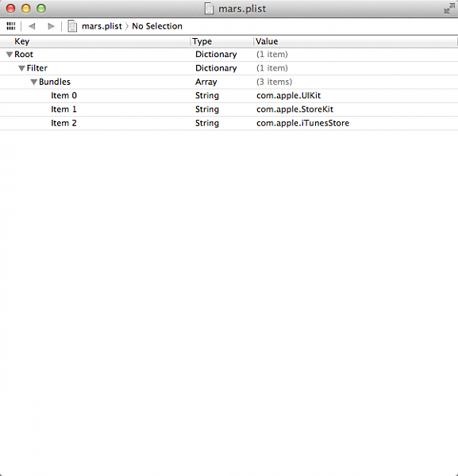458x476 pixels.
Task: Click the Dictionary type of Root
Action: pyautogui.click(x=216, y=54)
